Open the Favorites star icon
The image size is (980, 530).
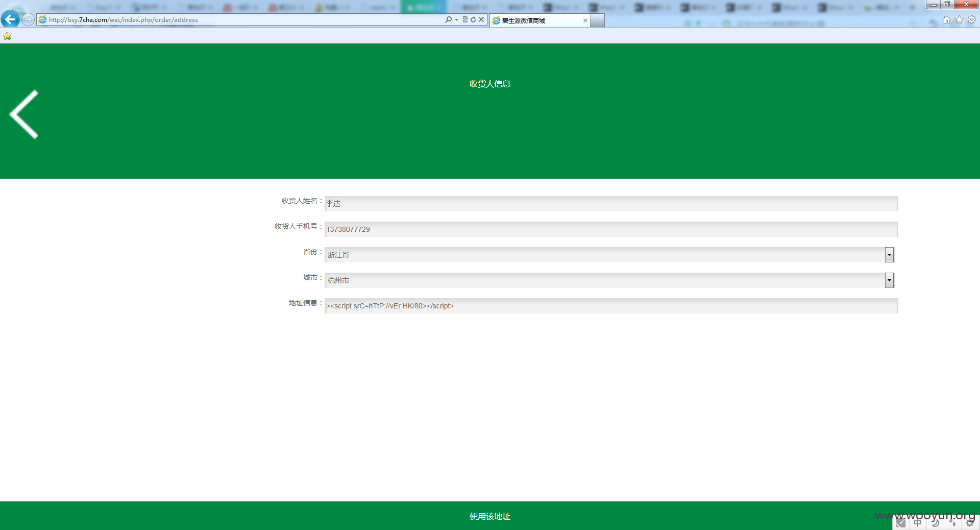pyautogui.click(x=959, y=19)
